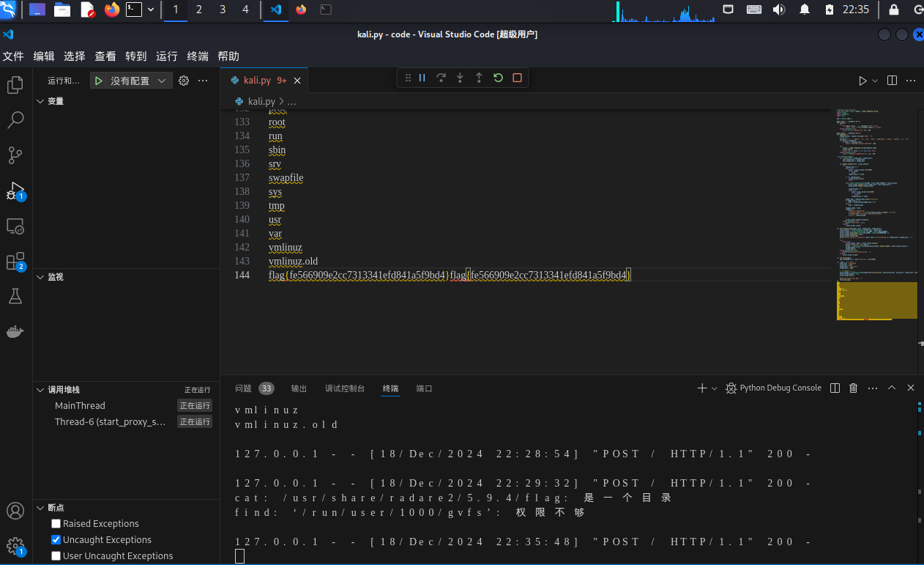Open the launch.json gear icon
This screenshot has height=565, width=924.
click(184, 81)
